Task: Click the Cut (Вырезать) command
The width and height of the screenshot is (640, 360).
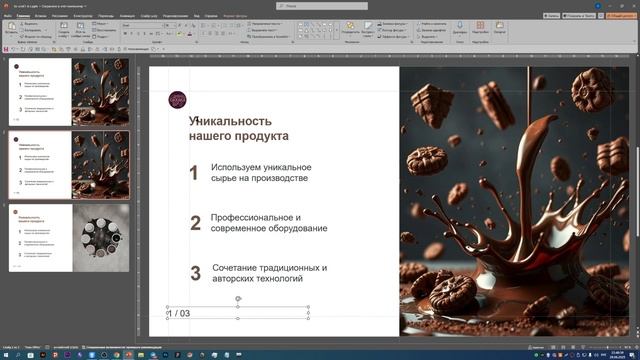Action: (29, 24)
